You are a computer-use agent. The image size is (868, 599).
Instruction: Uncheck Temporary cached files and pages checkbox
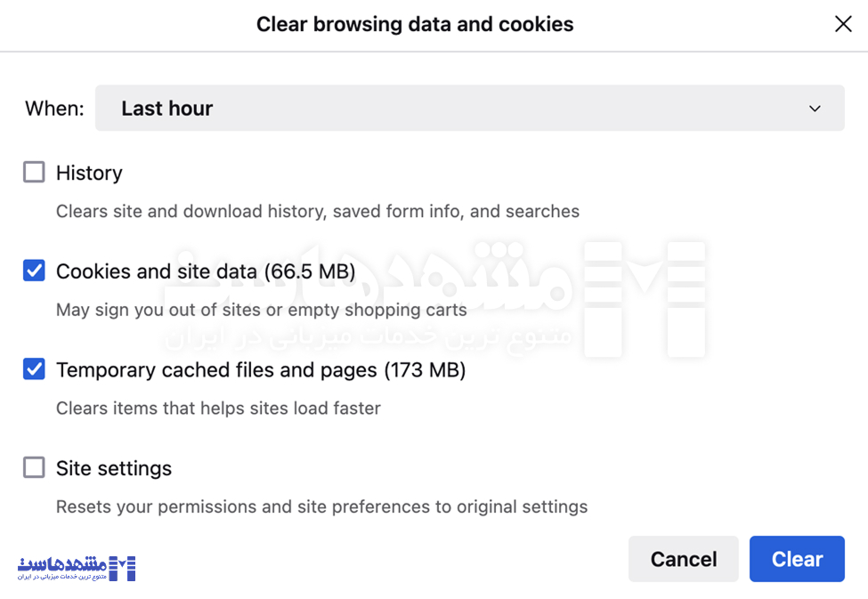[34, 368]
